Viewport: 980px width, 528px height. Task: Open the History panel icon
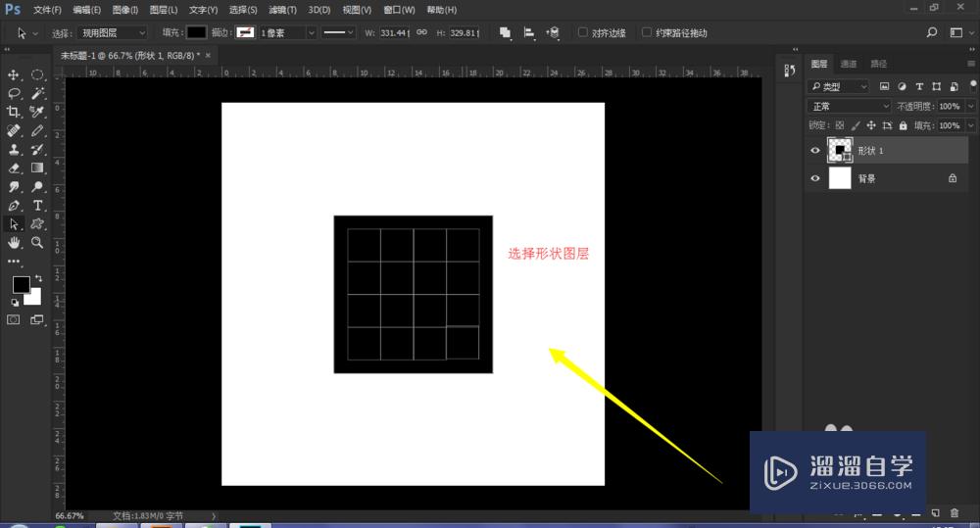click(790, 71)
